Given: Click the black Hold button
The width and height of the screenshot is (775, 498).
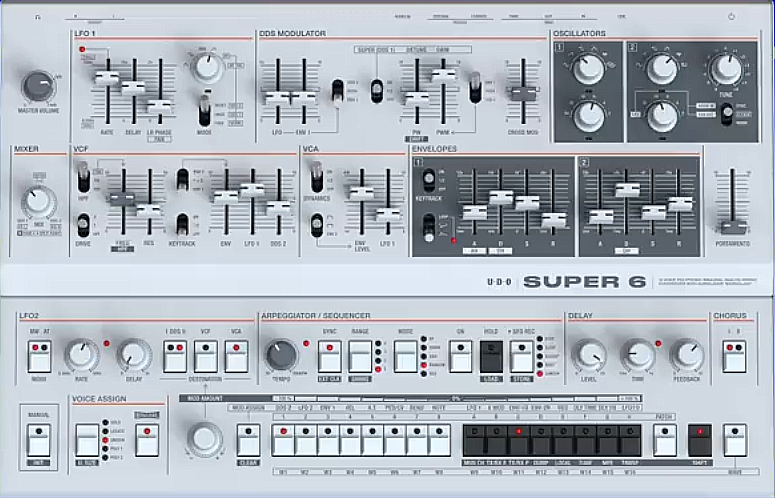Looking at the screenshot, I should (x=491, y=356).
